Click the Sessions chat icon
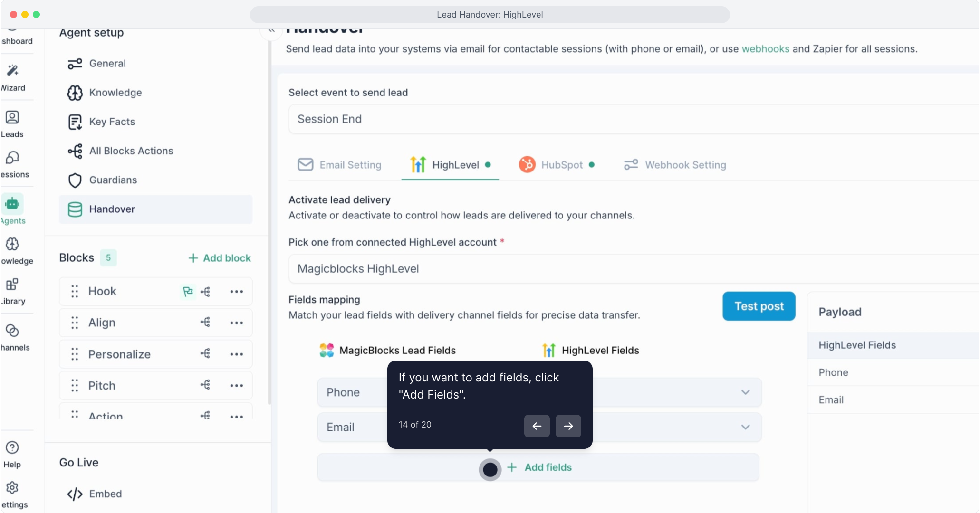 pyautogui.click(x=12, y=158)
